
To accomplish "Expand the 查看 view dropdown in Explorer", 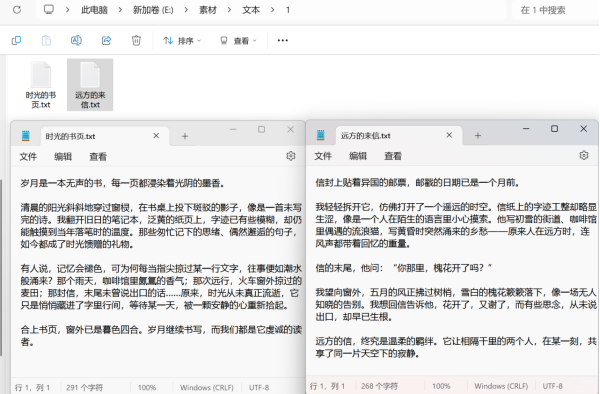I will tap(238, 41).
